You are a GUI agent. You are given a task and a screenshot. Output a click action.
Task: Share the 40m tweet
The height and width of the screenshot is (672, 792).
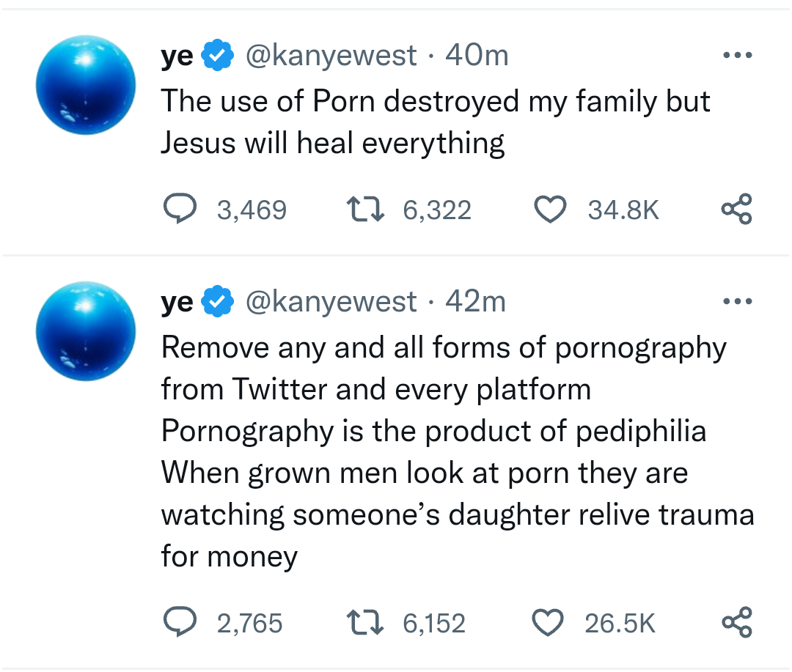pyautogui.click(x=736, y=210)
